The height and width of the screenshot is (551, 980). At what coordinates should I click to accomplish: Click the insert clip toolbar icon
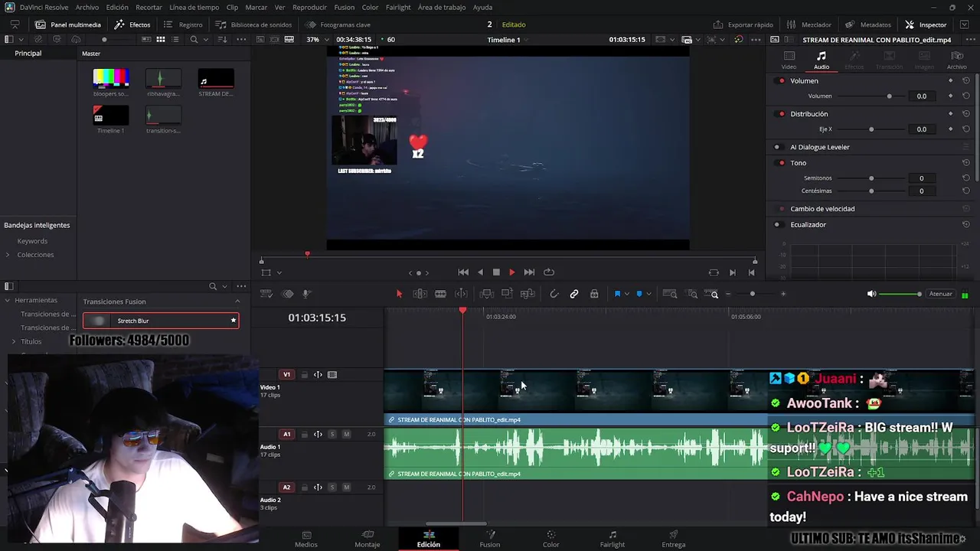point(487,294)
